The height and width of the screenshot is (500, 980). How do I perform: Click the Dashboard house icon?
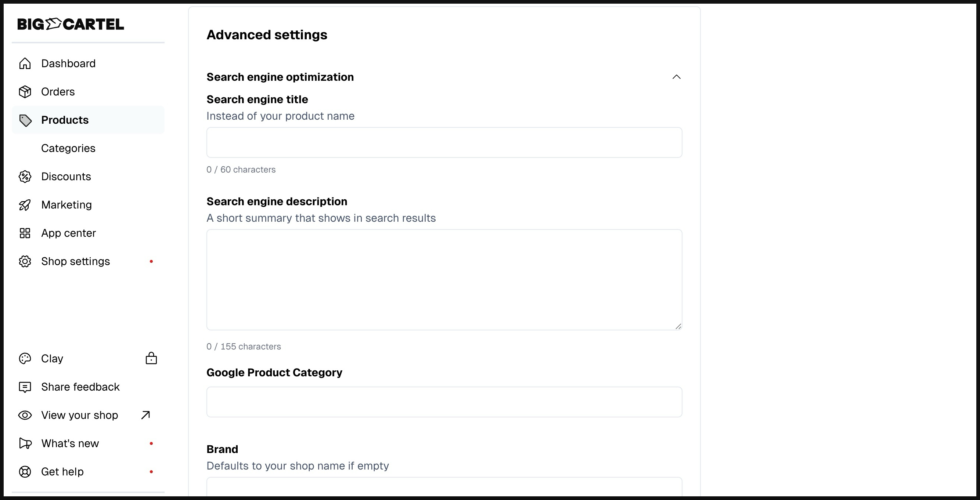click(25, 64)
